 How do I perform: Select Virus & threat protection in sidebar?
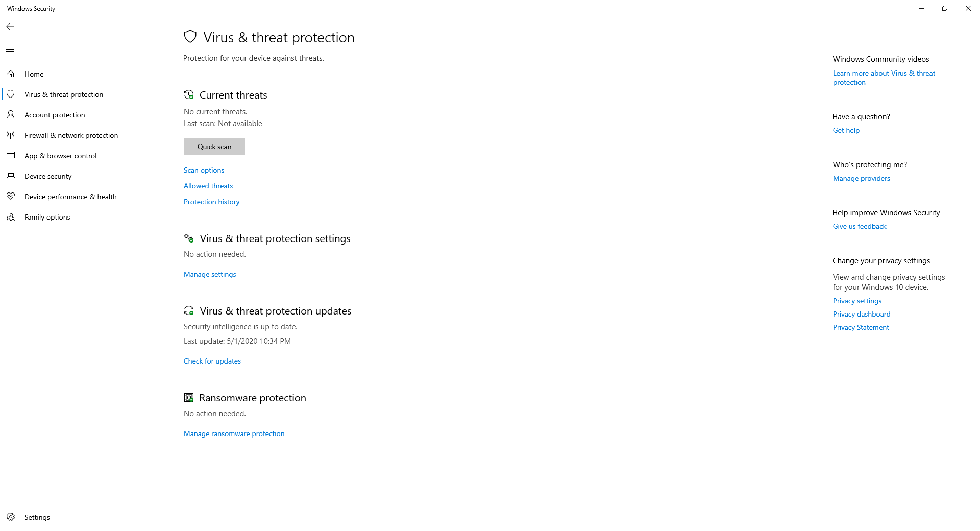(x=64, y=94)
